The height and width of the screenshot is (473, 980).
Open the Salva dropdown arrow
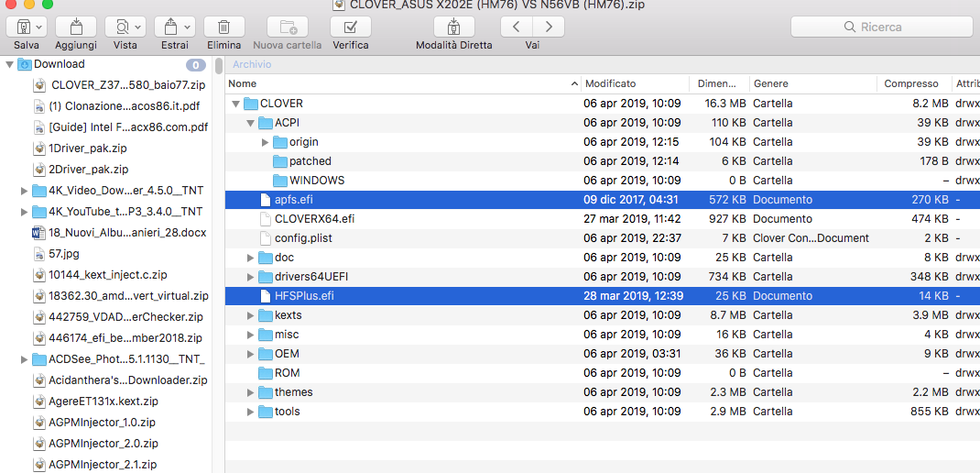pos(39,27)
